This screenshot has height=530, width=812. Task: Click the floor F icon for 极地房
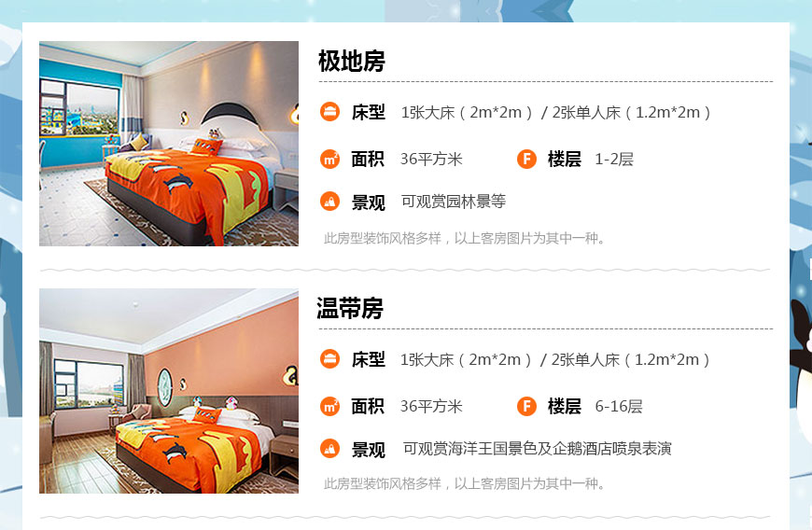click(x=526, y=159)
